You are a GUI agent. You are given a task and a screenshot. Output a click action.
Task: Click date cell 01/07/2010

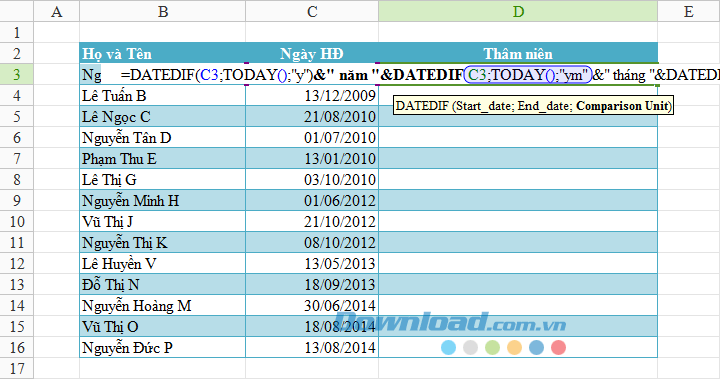(x=312, y=137)
